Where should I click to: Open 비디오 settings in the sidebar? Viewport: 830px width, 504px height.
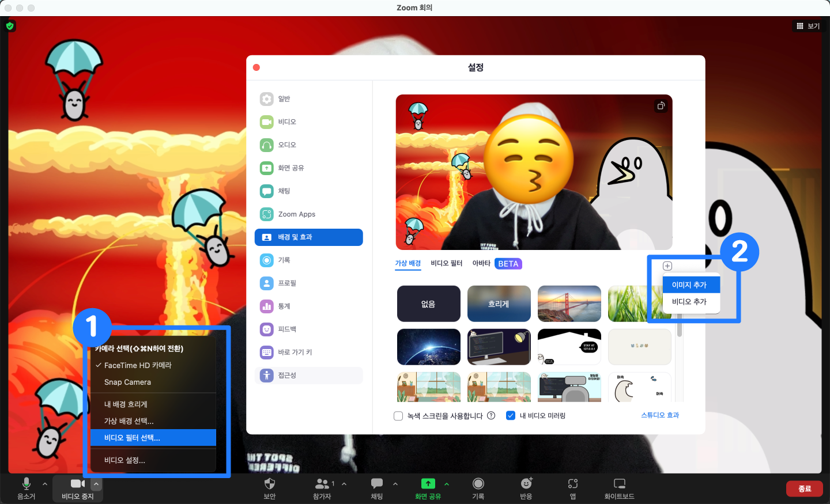[x=308, y=122]
